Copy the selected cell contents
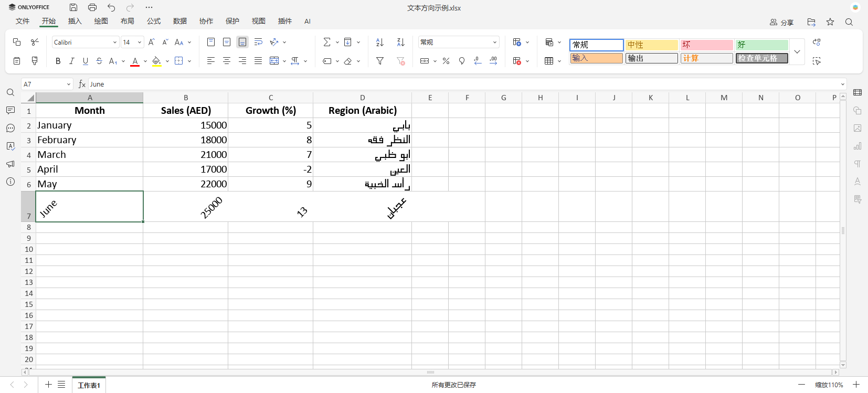 (17, 42)
